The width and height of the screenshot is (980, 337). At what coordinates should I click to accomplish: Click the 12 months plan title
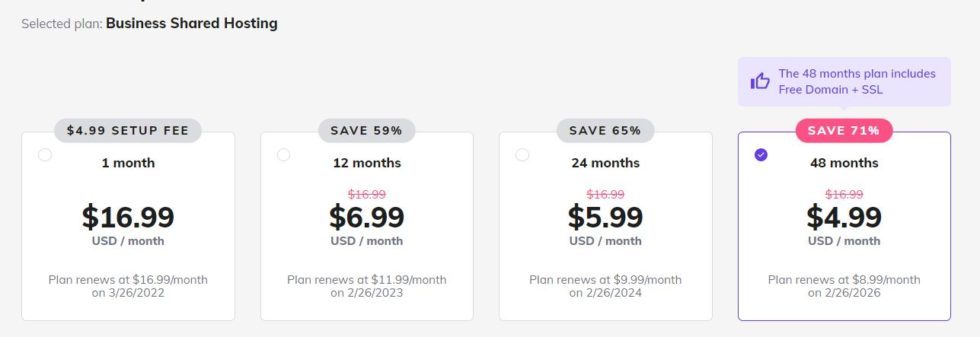[366, 163]
